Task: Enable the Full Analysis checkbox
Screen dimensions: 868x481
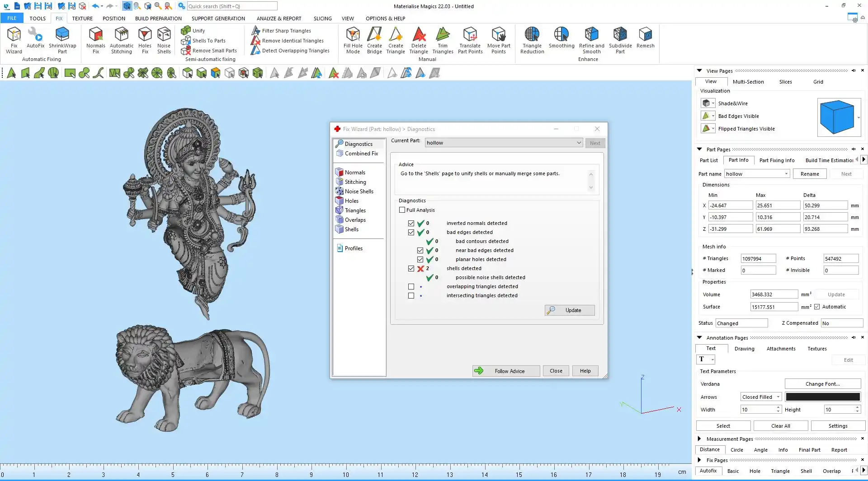Action: [402, 210]
